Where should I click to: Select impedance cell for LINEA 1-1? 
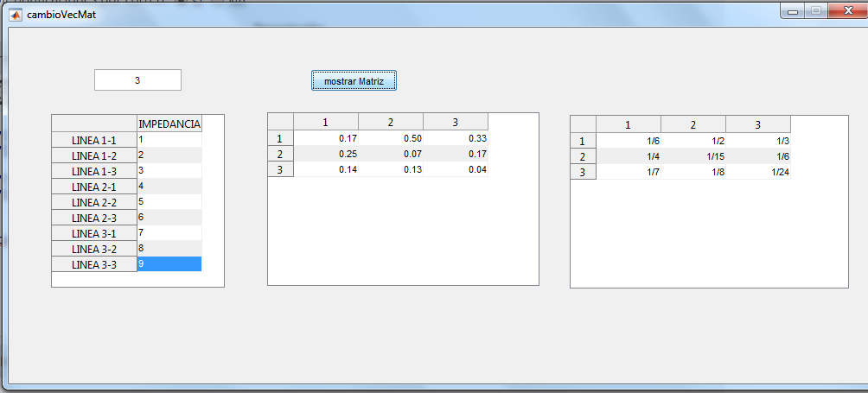click(169, 139)
